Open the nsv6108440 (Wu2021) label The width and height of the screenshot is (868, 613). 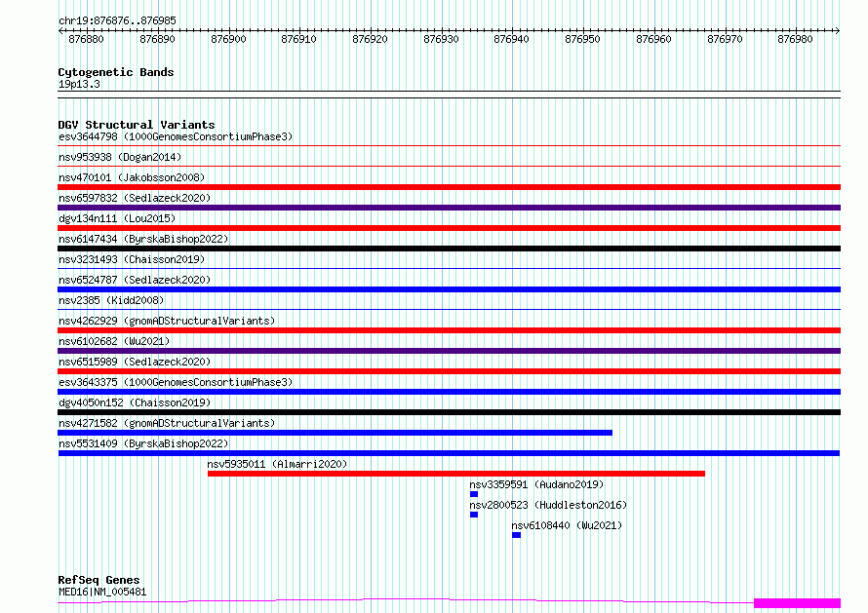(567, 525)
